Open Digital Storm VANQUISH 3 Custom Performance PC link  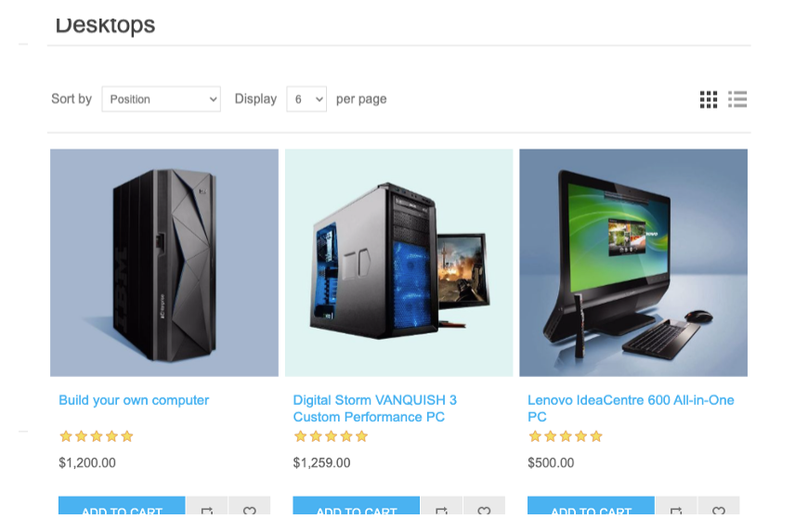[x=375, y=409]
